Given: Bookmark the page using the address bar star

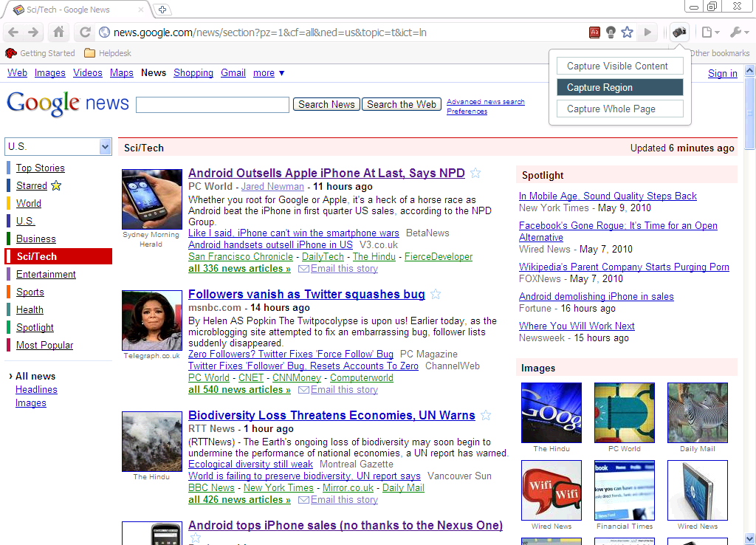Looking at the screenshot, I should click(x=628, y=32).
